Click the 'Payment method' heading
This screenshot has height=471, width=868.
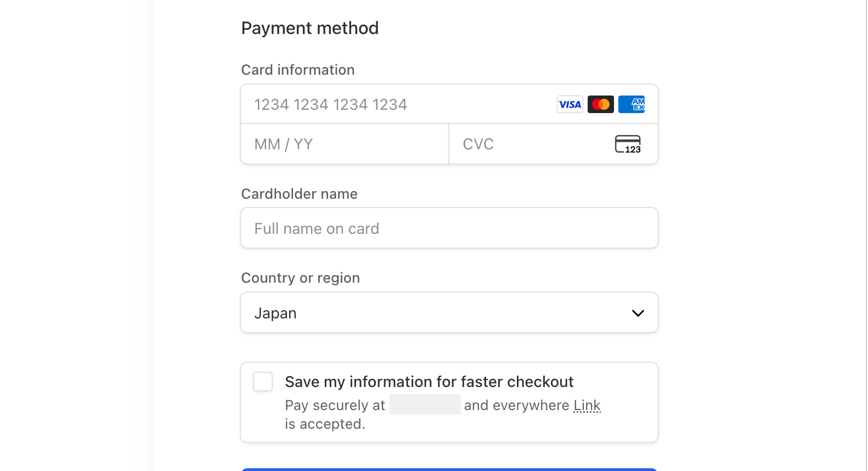tap(310, 28)
